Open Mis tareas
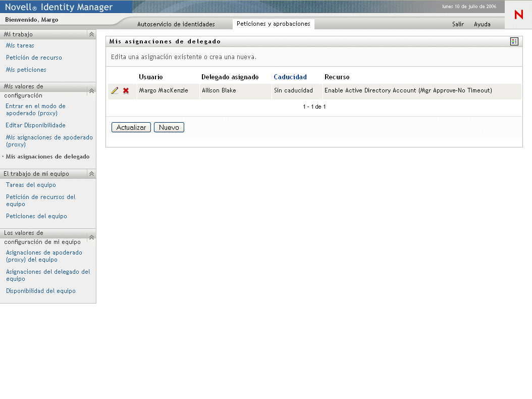Image resolution: width=532 pixels, height=399 pixels. (x=20, y=45)
